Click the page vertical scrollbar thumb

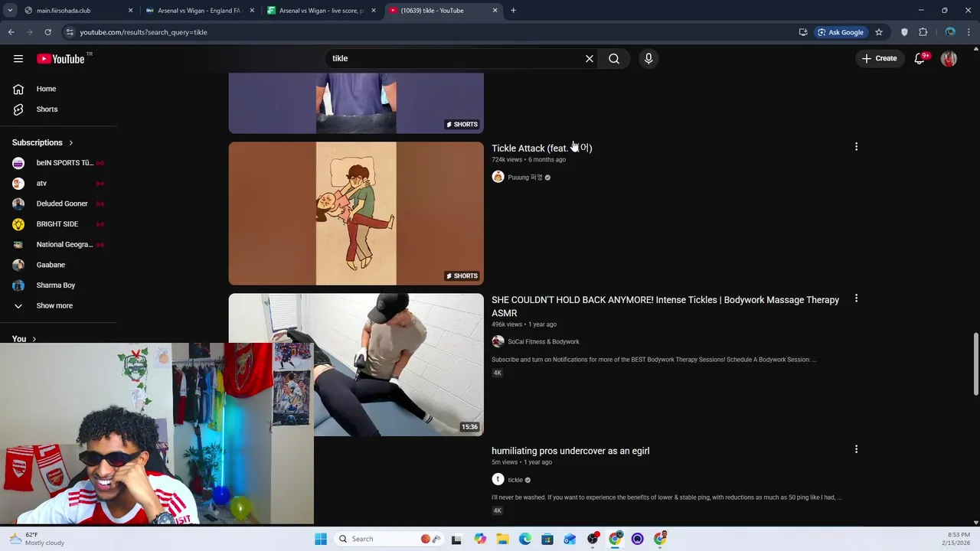(x=975, y=364)
